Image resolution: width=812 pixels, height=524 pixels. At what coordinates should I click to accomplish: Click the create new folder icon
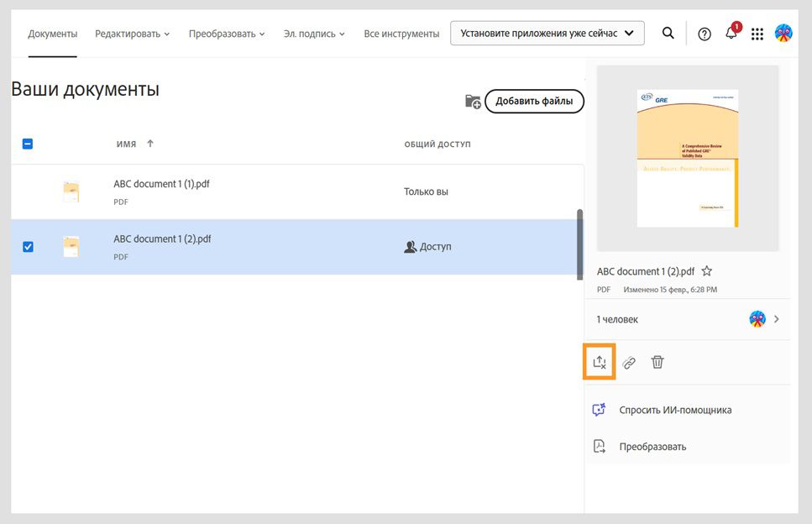click(473, 102)
